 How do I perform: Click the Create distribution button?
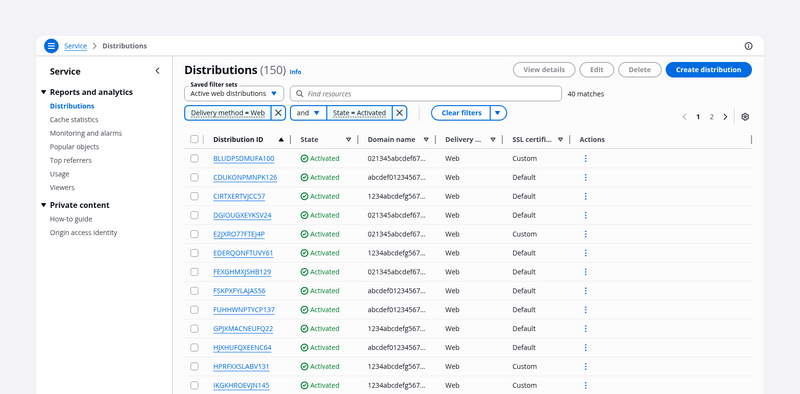(x=708, y=70)
